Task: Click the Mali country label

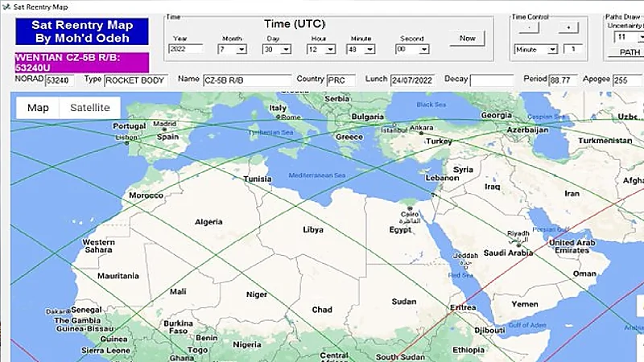Action: point(178,292)
